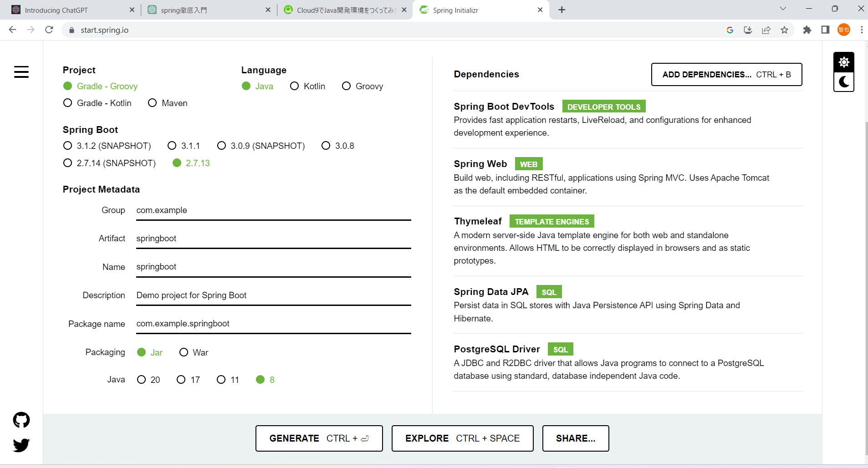Edit the Package name field
Viewport: 868px width, 468px height.
(x=274, y=324)
